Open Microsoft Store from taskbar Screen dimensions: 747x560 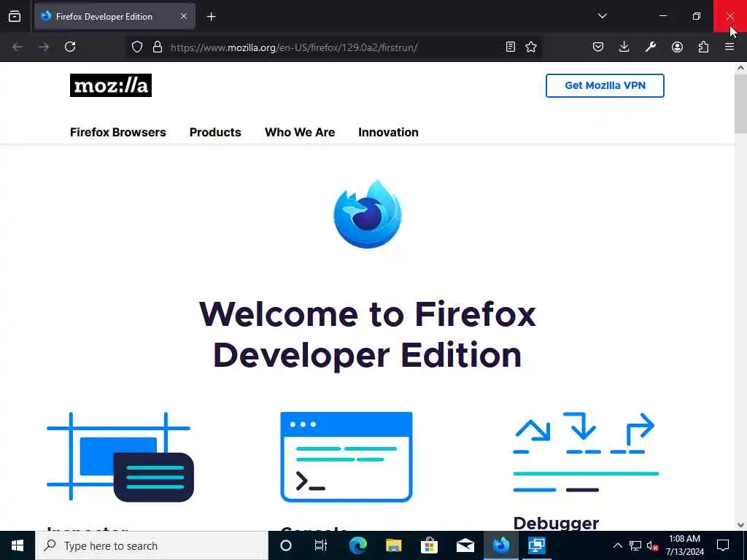tap(429, 545)
